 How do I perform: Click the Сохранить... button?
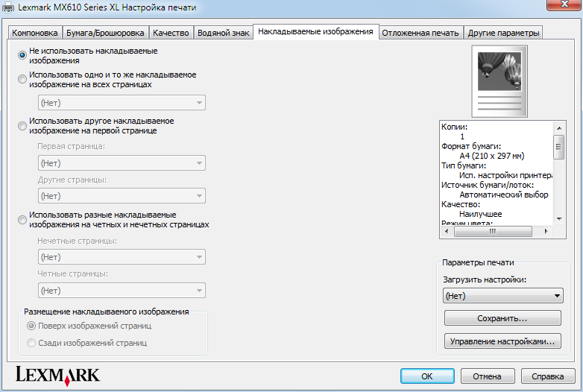(502, 318)
